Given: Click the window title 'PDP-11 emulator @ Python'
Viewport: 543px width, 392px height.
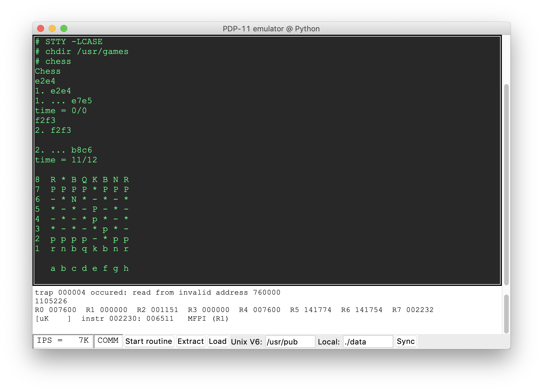Looking at the screenshot, I should pyautogui.click(x=271, y=29).
